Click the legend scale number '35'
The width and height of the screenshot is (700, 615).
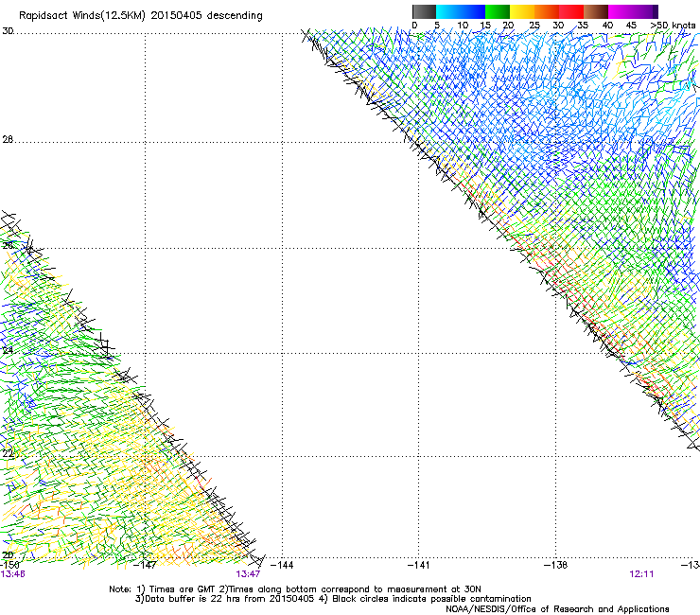(x=583, y=26)
